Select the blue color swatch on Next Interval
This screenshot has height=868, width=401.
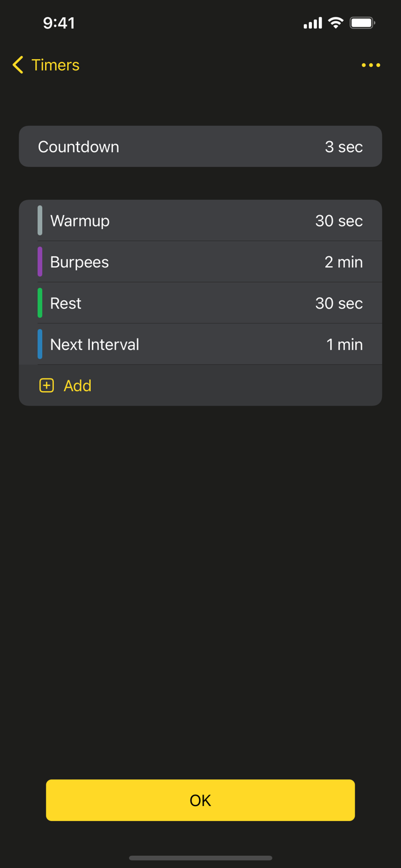click(x=39, y=344)
